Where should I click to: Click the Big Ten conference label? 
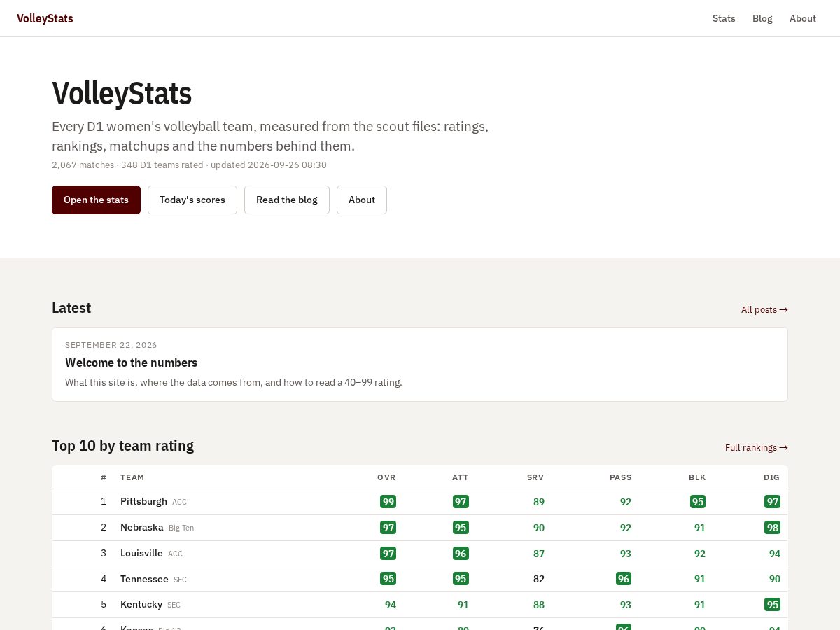point(181,528)
